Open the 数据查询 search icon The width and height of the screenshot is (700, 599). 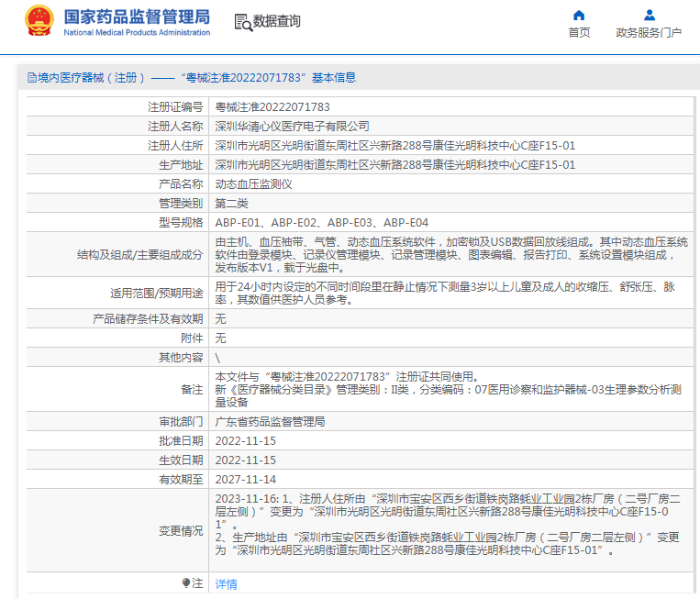(x=243, y=22)
